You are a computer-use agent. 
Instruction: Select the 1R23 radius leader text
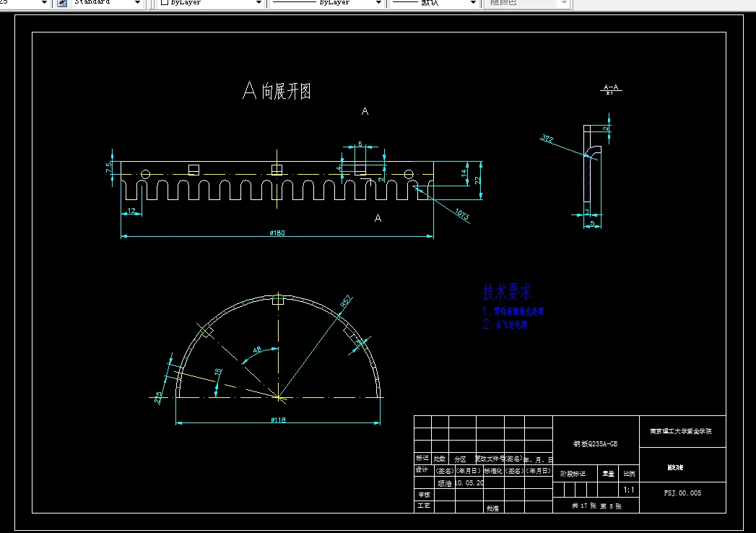462,214
